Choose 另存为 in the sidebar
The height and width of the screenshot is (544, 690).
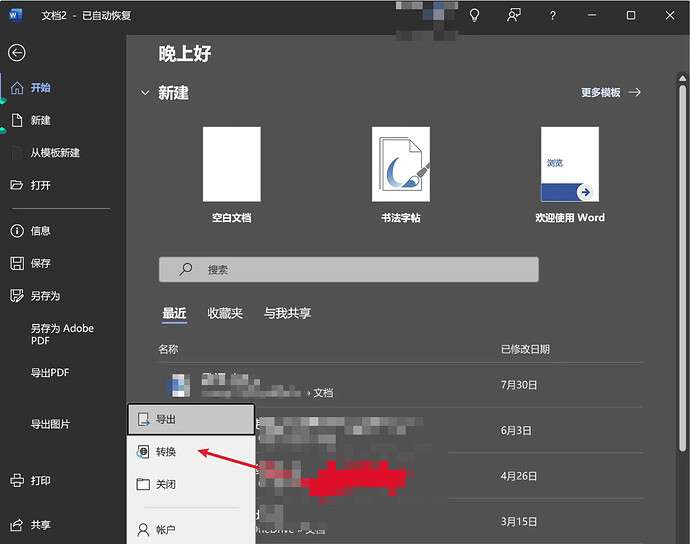45,296
